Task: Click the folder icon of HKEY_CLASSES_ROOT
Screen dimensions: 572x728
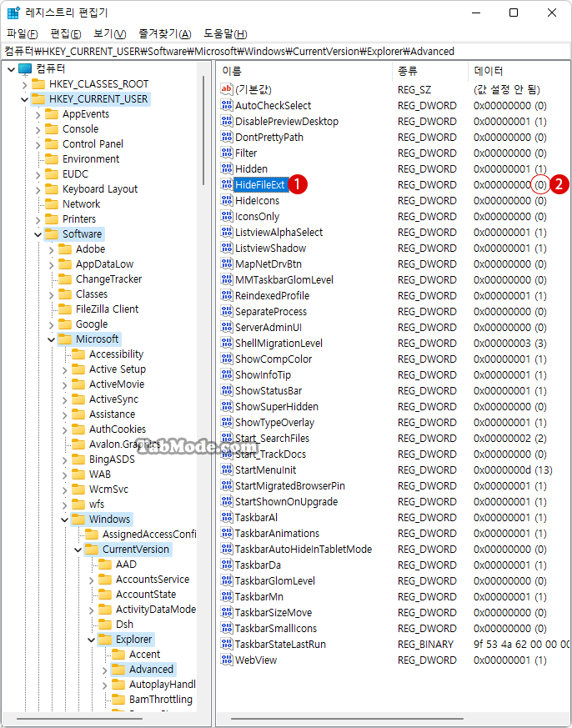Action: click(38, 84)
